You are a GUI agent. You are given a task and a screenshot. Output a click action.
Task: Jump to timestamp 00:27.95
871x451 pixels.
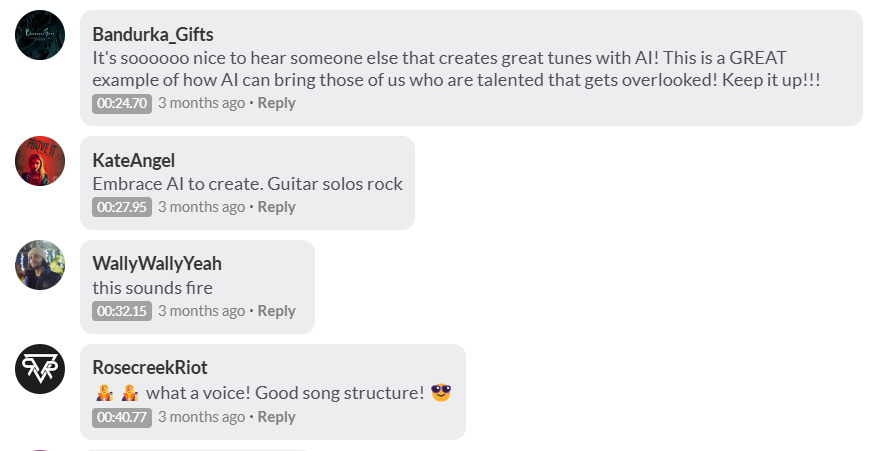click(x=122, y=207)
